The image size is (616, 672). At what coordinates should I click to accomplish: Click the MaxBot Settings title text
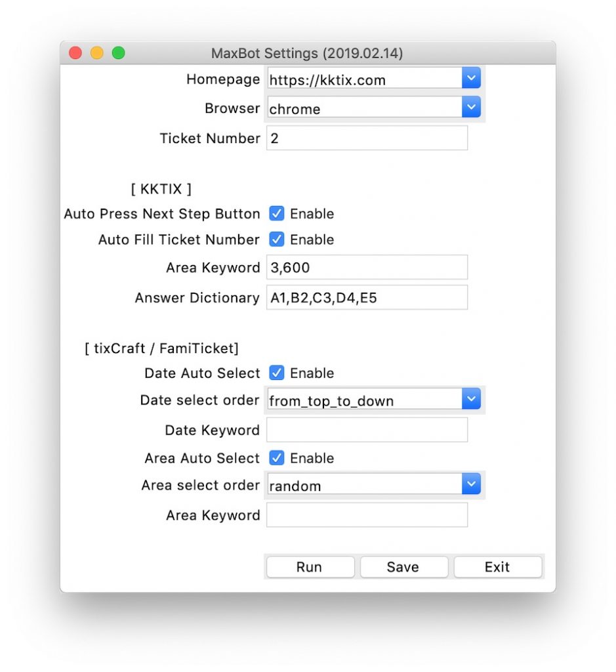coord(307,53)
